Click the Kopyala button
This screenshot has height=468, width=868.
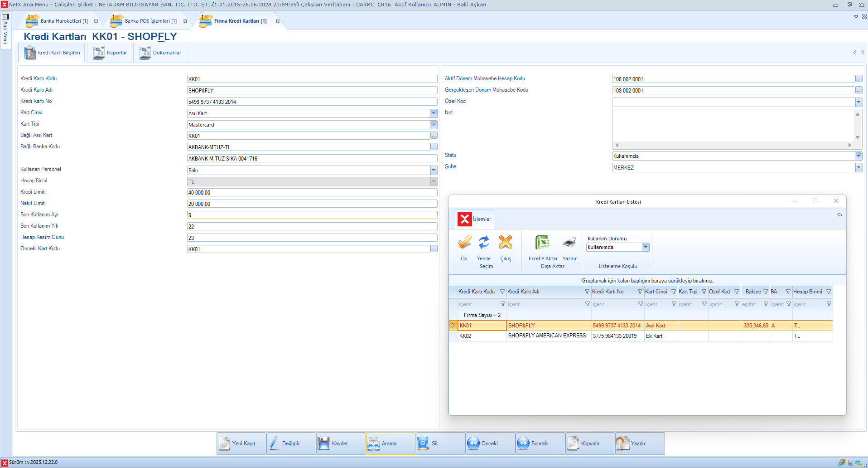(590, 443)
